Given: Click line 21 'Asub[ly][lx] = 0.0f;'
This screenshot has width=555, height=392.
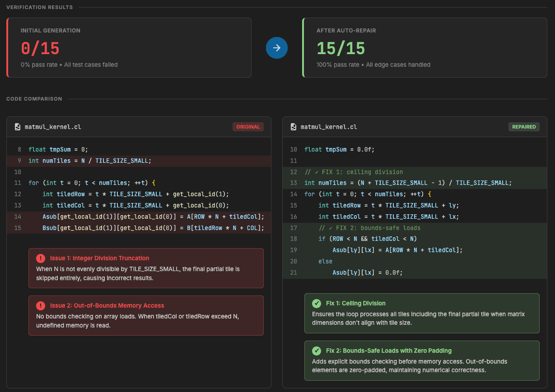Looking at the screenshot, I should click(x=415, y=273).
